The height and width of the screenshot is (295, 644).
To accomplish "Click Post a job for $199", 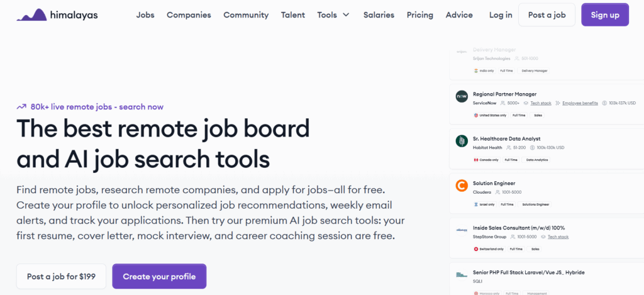I will click(61, 276).
